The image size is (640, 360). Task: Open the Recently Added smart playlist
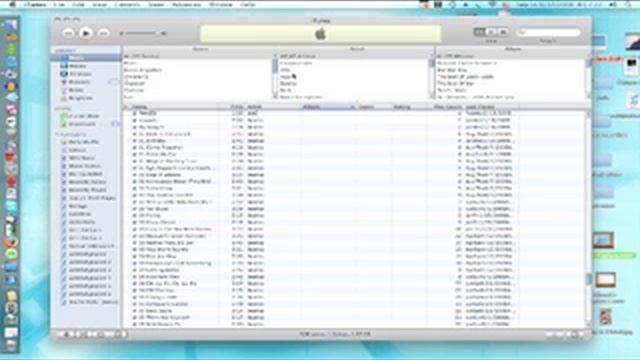tap(86, 182)
